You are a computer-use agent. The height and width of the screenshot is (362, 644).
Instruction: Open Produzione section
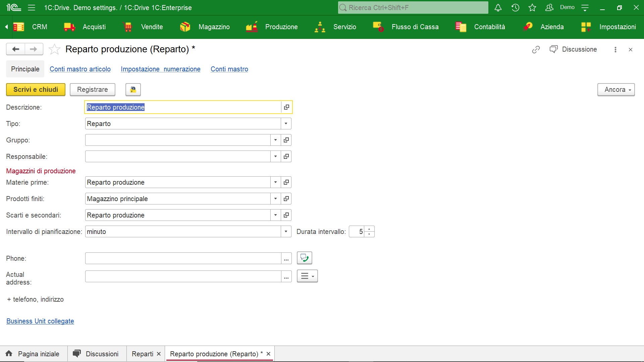tap(272, 27)
